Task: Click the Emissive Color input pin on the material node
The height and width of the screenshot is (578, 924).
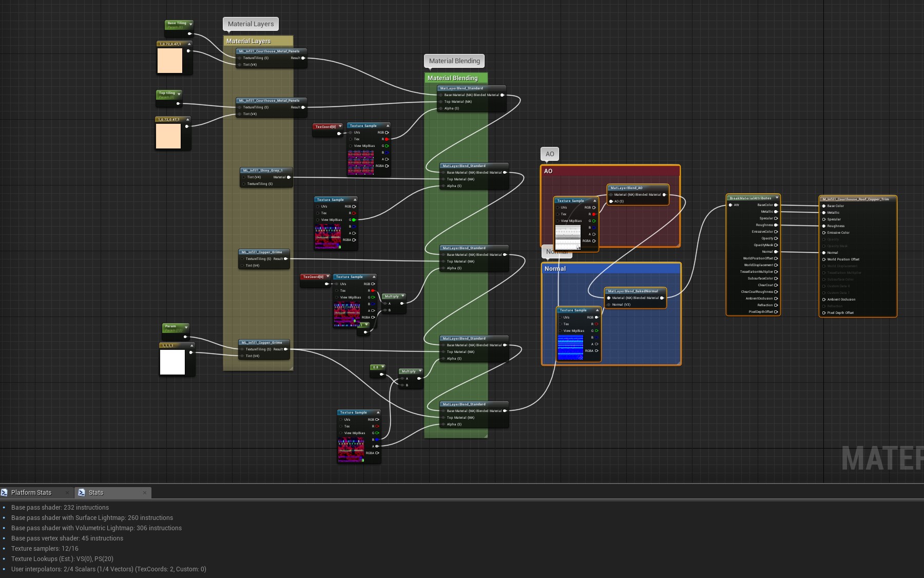Action: tap(824, 233)
